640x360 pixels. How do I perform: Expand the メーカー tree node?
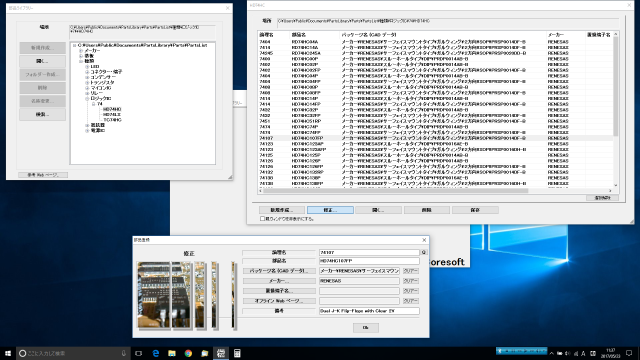pyautogui.click(x=81, y=51)
